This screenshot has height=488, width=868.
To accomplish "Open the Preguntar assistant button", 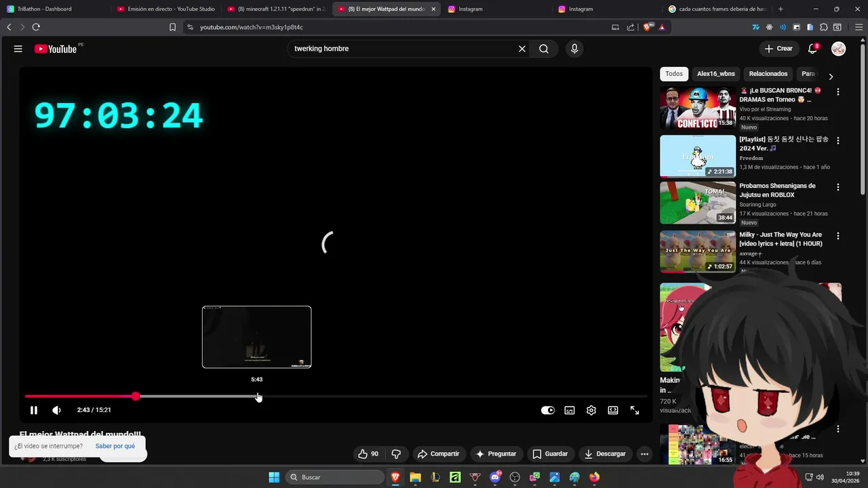I will pyautogui.click(x=496, y=454).
